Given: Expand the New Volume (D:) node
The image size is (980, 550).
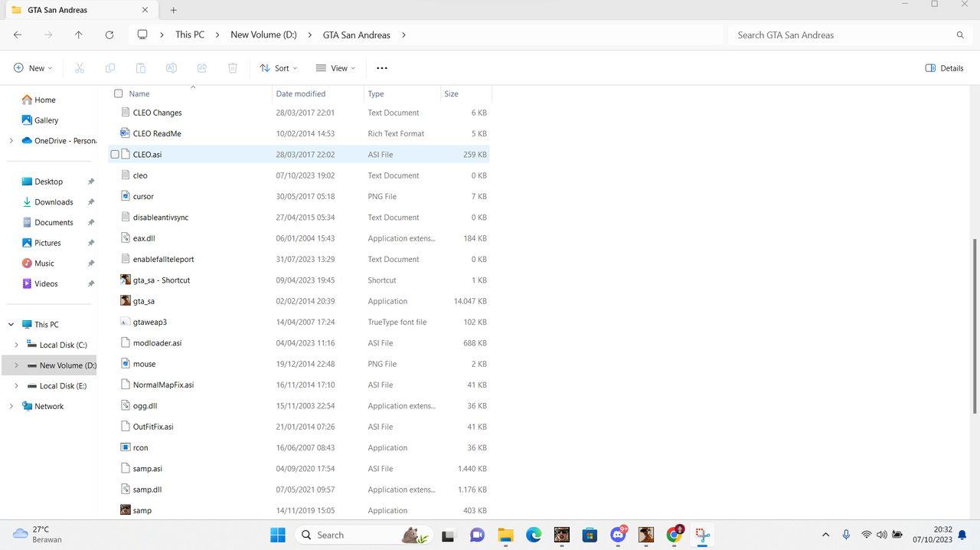Looking at the screenshot, I should (17, 365).
